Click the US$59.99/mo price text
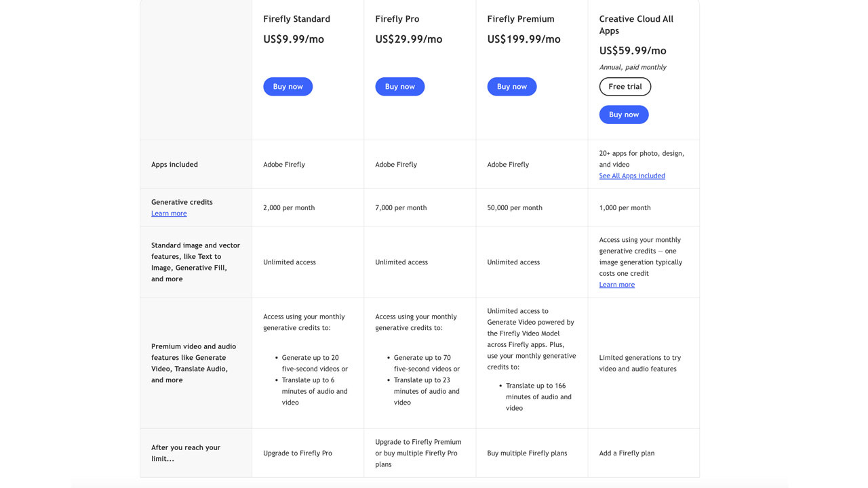 click(632, 51)
